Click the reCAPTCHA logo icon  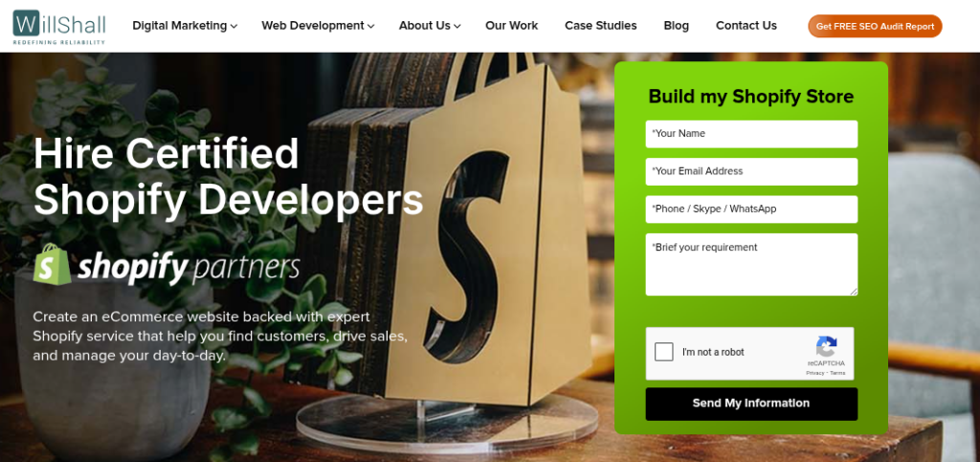pyautogui.click(x=826, y=346)
